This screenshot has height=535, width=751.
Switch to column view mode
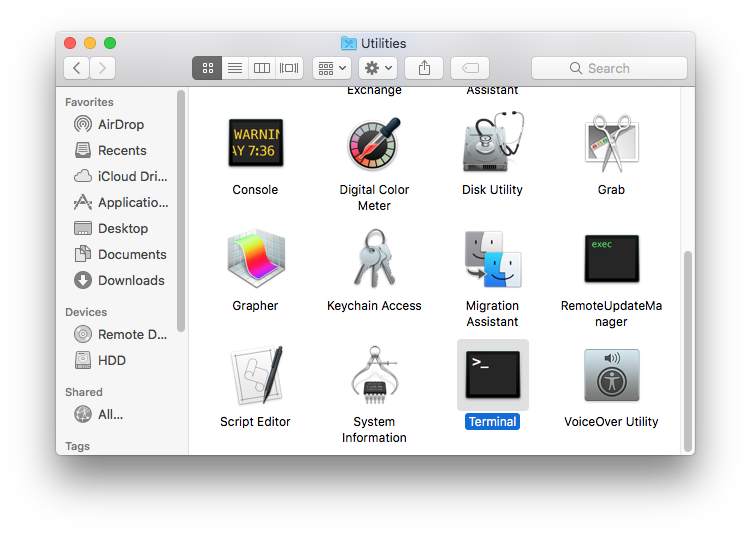(262, 68)
